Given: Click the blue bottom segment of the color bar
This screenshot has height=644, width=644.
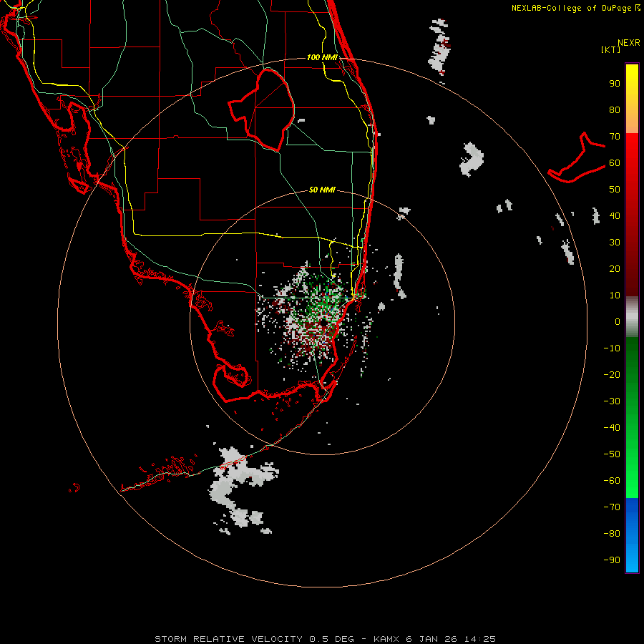Looking at the screenshot, I should (632, 535).
